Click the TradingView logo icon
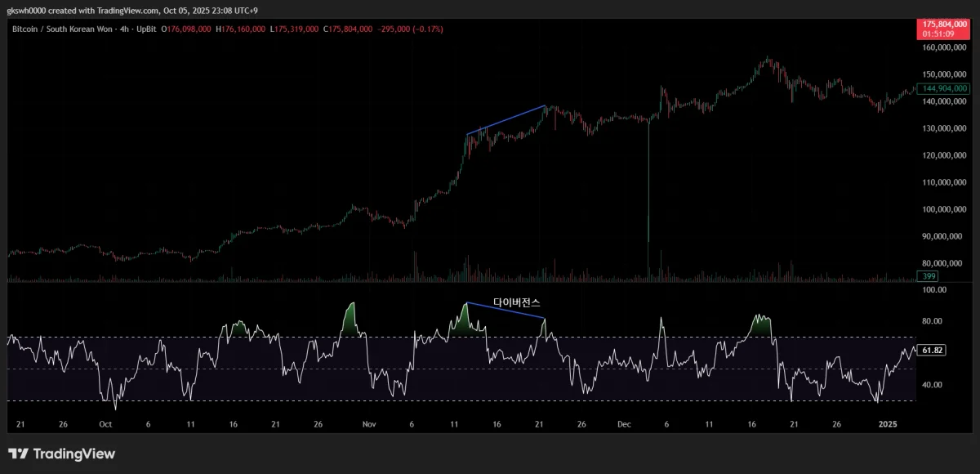Viewport: 980px width, 474px height. tap(19, 454)
